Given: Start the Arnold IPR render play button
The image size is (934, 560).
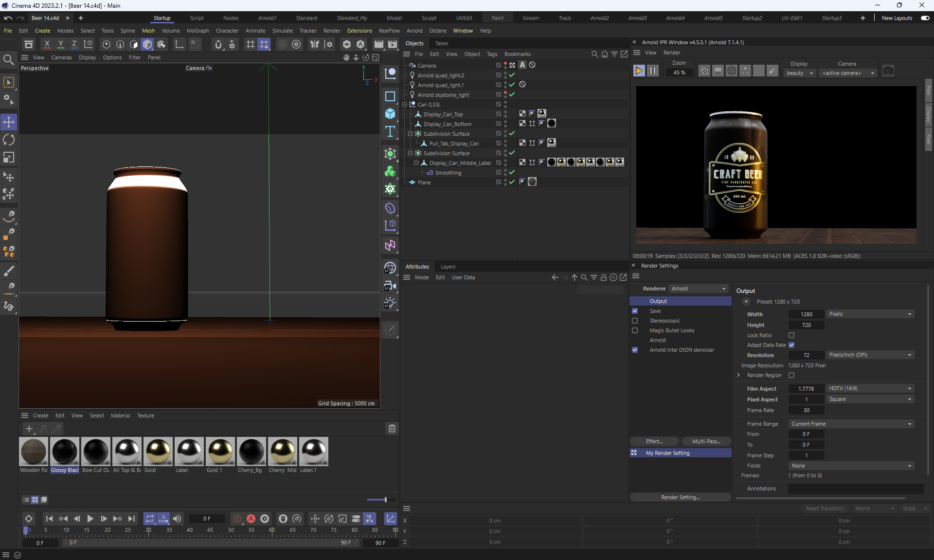Looking at the screenshot, I should coord(639,71).
